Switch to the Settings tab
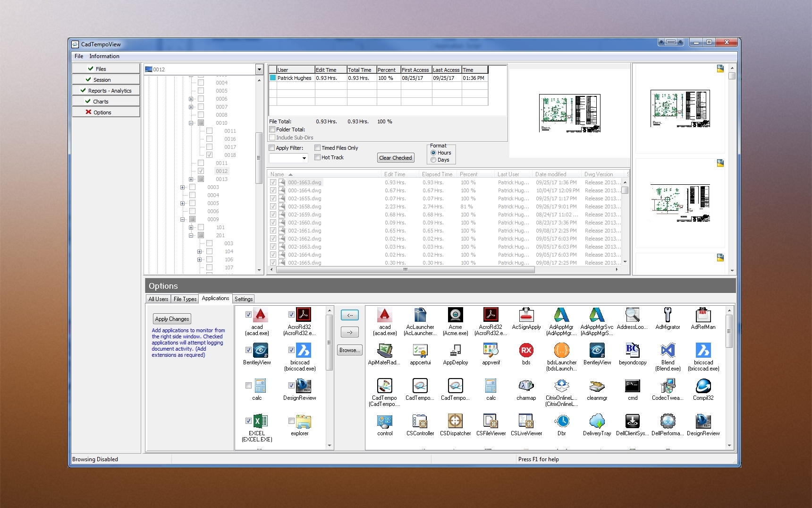This screenshot has width=812, height=508. [x=244, y=299]
